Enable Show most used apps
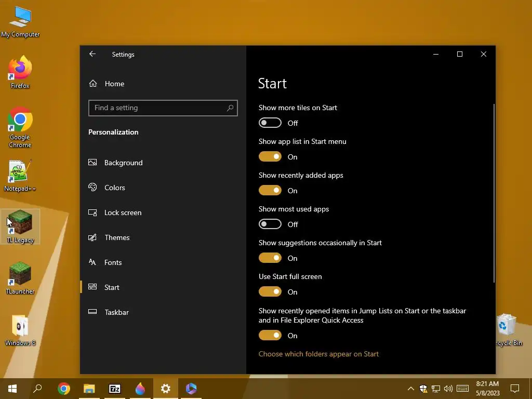The image size is (532, 399). pyautogui.click(x=270, y=224)
